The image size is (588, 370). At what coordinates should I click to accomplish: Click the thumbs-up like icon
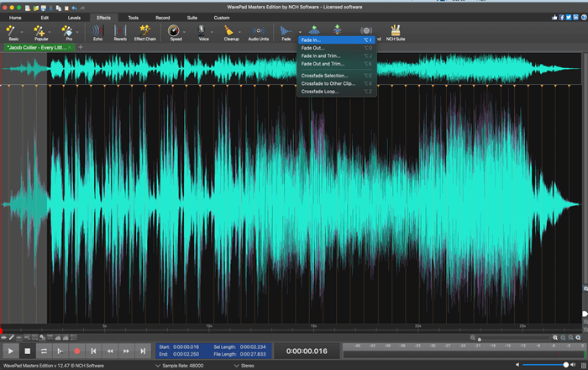pos(554,18)
